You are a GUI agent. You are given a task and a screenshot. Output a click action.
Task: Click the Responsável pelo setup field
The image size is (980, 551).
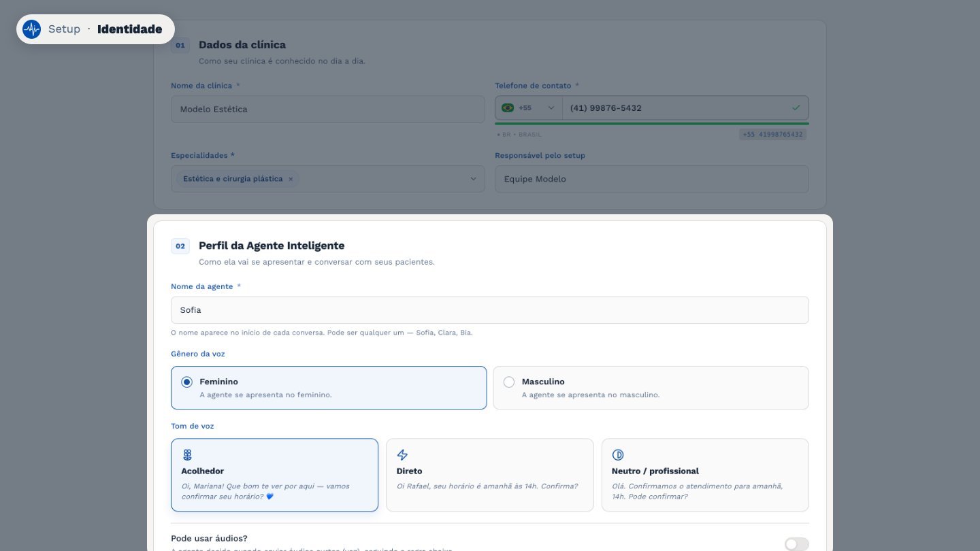click(x=652, y=179)
